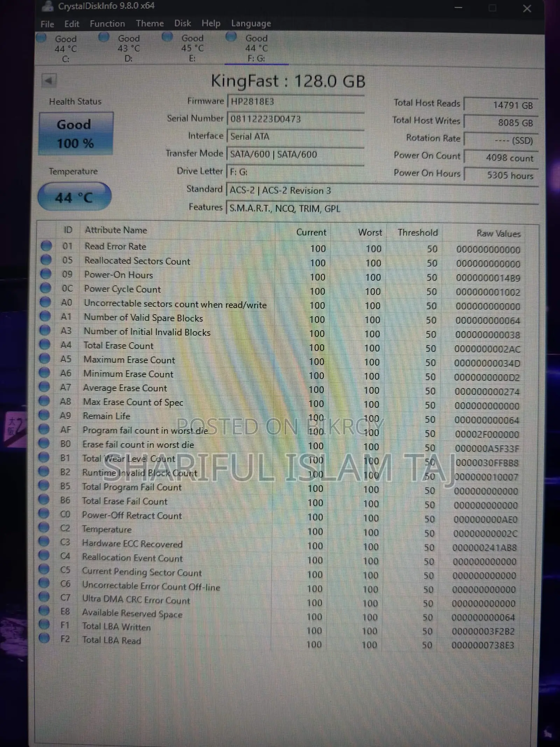560x747 pixels.
Task: Click the Raw Values column header
Action: click(x=498, y=233)
